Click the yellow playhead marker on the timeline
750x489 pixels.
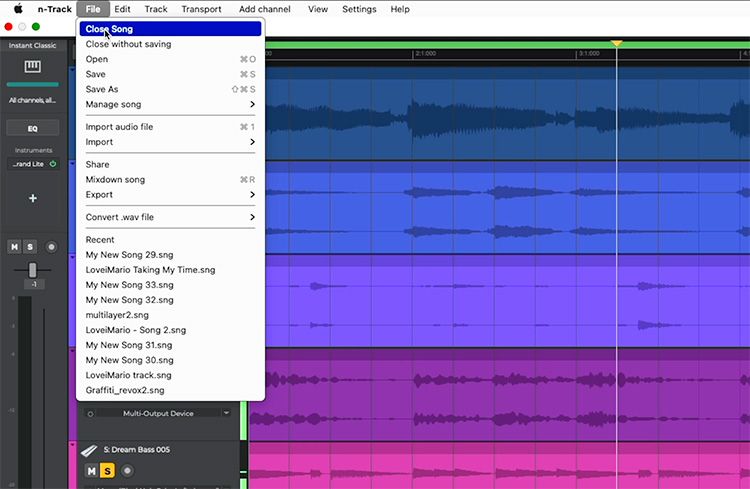pyautogui.click(x=617, y=44)
